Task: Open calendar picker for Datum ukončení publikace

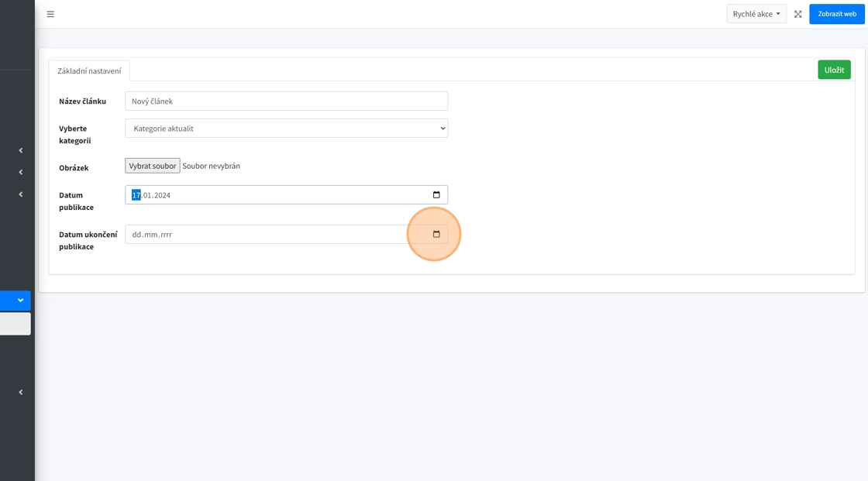Action: (436, 235)
